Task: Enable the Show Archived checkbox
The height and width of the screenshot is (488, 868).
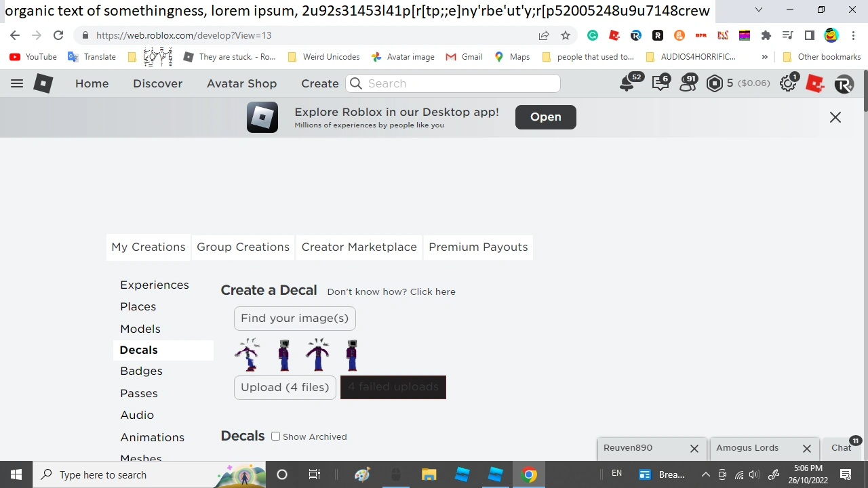Action: point(276,436)
